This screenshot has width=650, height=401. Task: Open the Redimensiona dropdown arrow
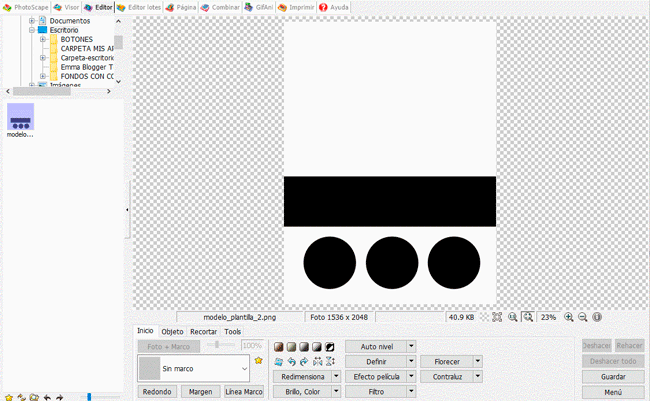(336, 377)
